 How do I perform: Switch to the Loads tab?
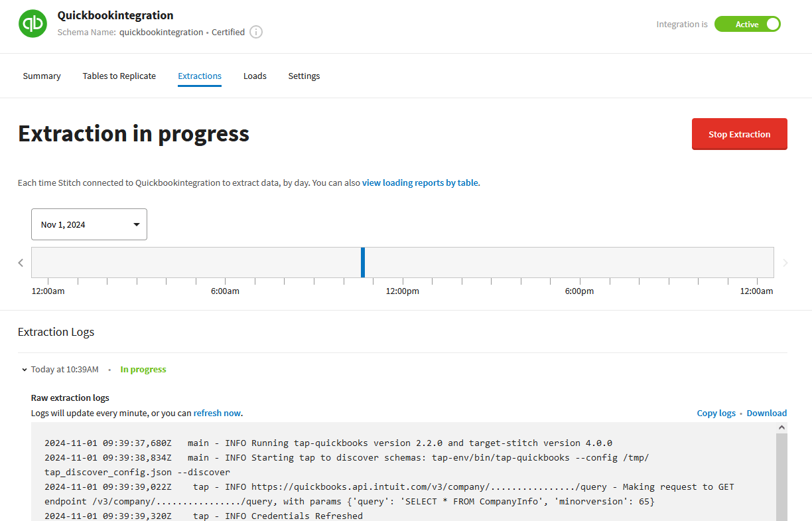(255, 76)
